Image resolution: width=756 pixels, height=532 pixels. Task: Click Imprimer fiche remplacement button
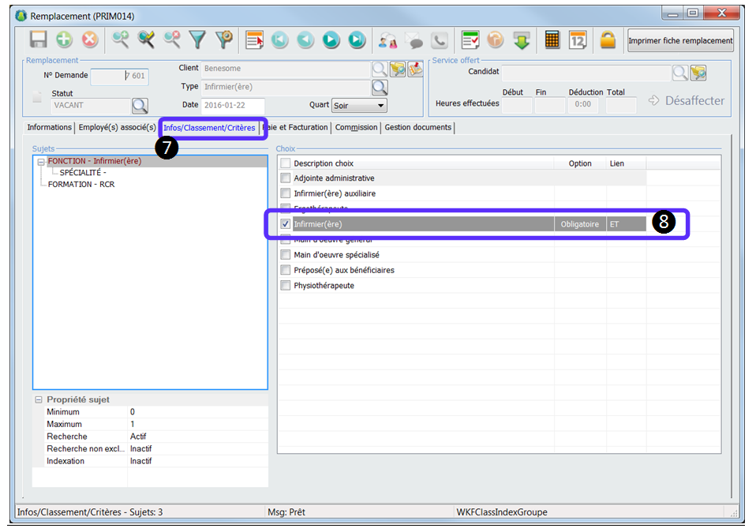coord(680,40)
